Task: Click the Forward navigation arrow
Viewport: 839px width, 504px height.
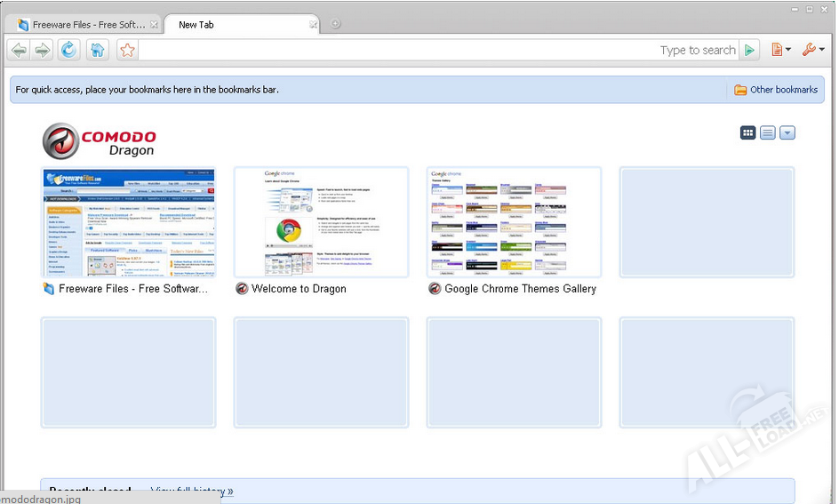Action: [42, 50]
